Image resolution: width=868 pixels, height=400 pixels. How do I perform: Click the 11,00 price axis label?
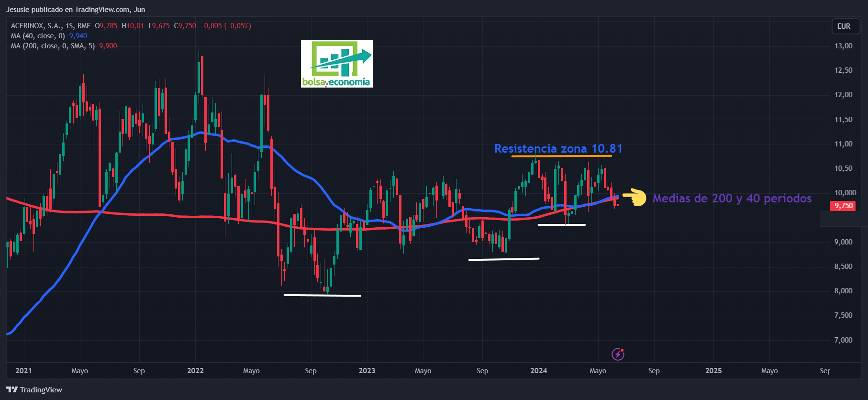[843, 144]
